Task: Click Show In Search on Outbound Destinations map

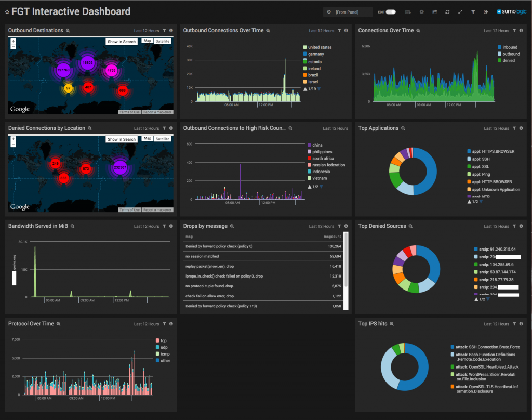Action: [122, 42]
